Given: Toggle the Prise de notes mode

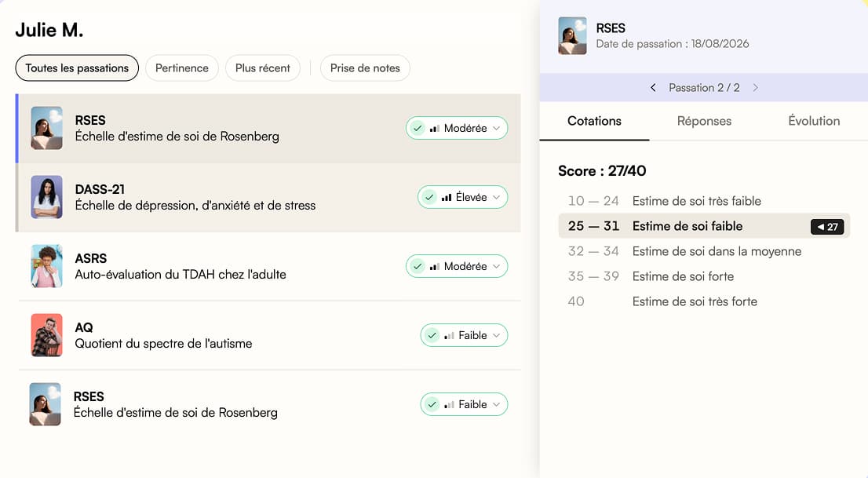Looking at the screenshot, I should [x=366, y=68].
